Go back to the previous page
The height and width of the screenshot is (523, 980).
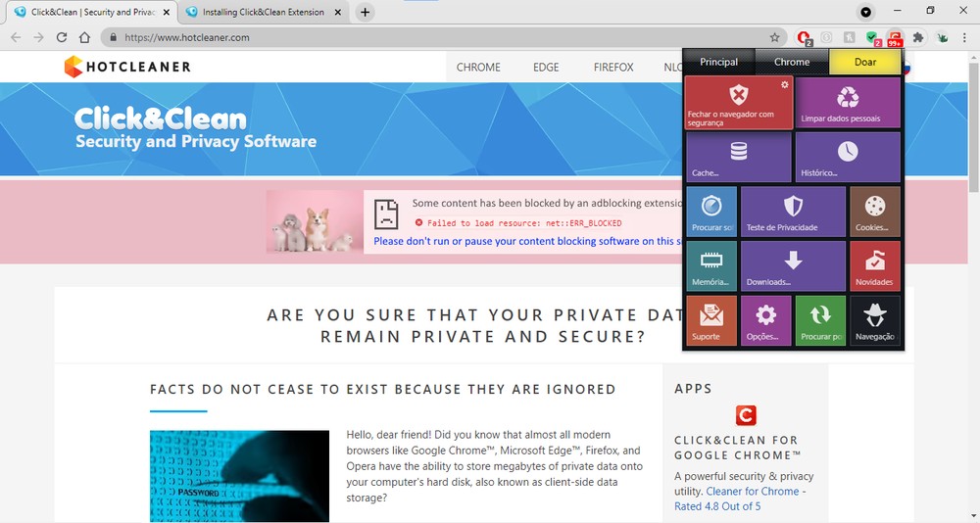click(16, 37)
